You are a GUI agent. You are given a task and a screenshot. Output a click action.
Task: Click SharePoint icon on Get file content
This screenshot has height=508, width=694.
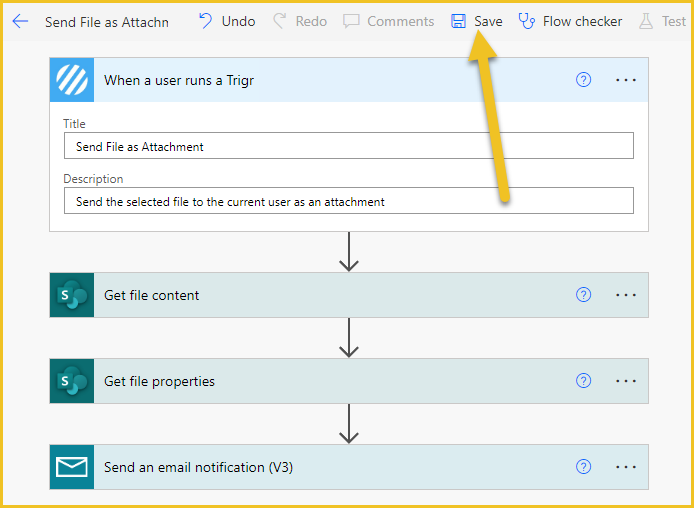pyautogui.click(x=72, y=295)
